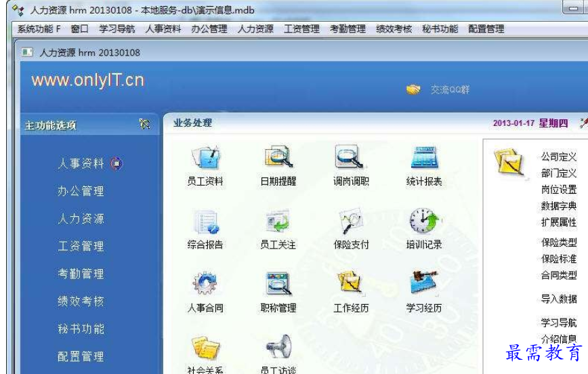The height and width of the screenshot is (374, 588).
Task: Open the 人事资料 menu in menu bar
Action: coord(163,29)
